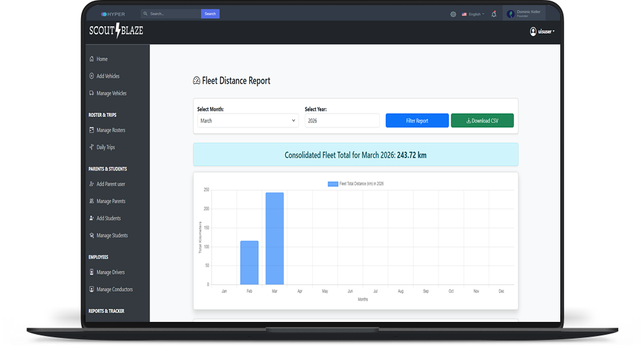Click the Home icon in sidebar

click(91, 59)
